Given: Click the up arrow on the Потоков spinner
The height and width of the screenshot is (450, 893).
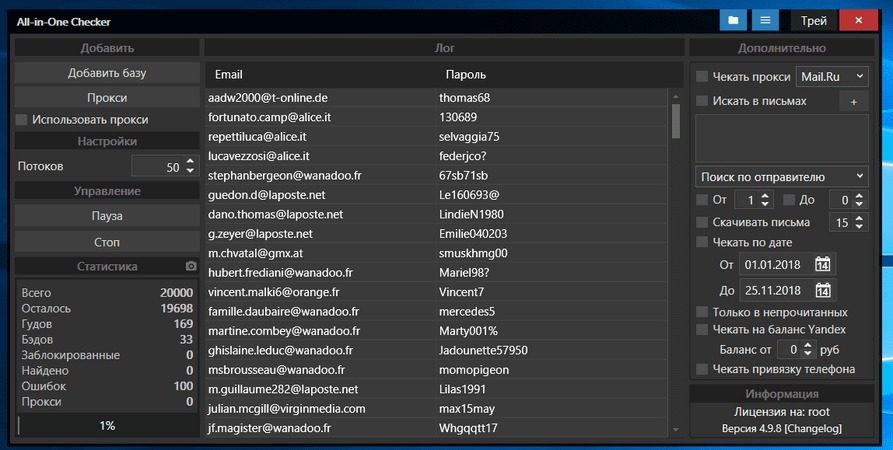Looking at the screenshot, I should pos(190,162).
